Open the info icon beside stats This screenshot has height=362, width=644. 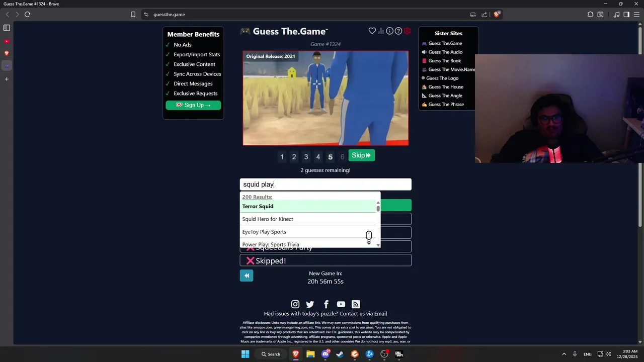[x=389, y=31]
